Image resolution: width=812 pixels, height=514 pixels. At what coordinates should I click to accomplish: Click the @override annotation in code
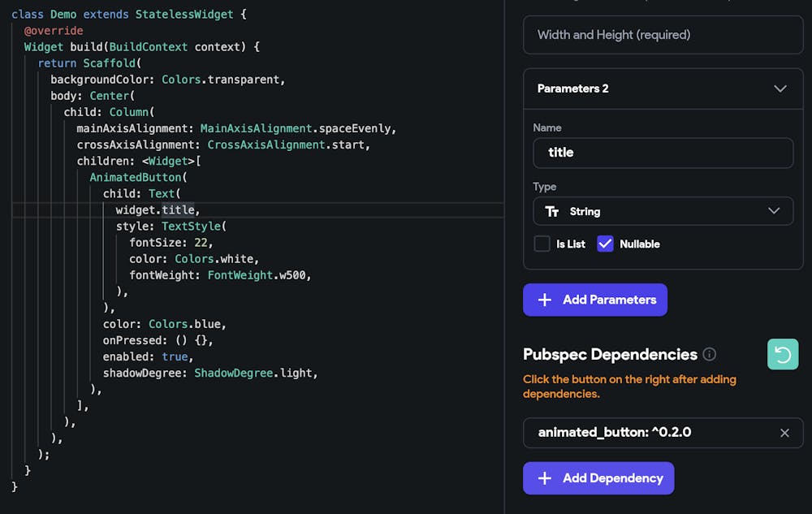[54, 31]
